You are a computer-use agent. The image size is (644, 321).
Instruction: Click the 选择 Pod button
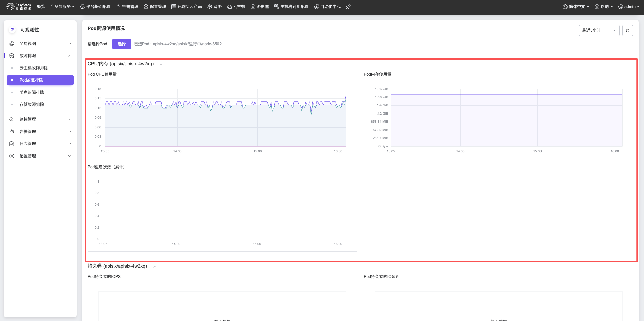122,44
